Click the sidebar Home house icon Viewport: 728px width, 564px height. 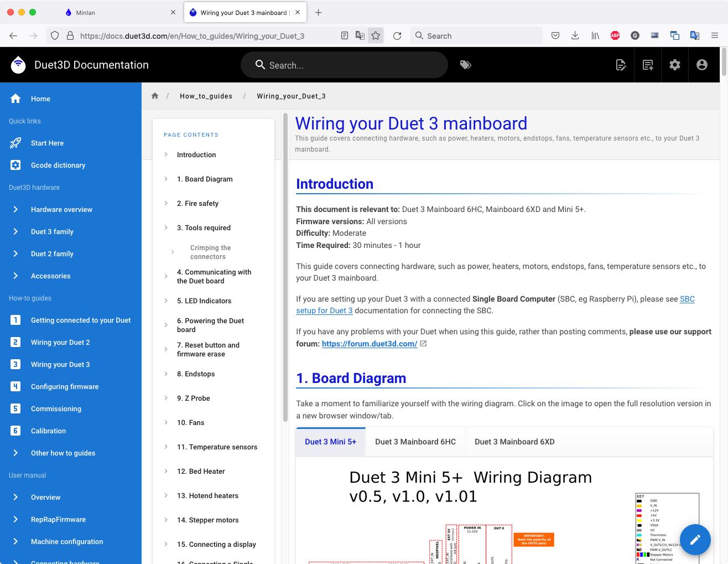15,99
